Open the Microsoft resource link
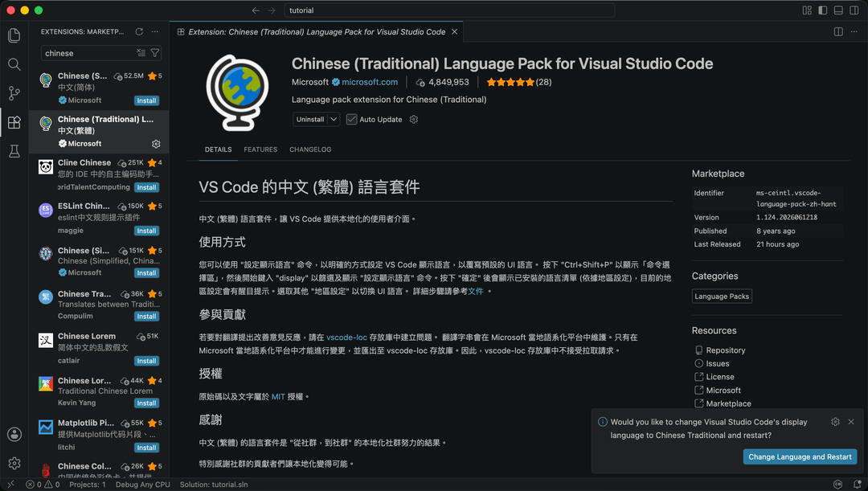The height and width of the screenshot is (491, 868). coord(723,391)
